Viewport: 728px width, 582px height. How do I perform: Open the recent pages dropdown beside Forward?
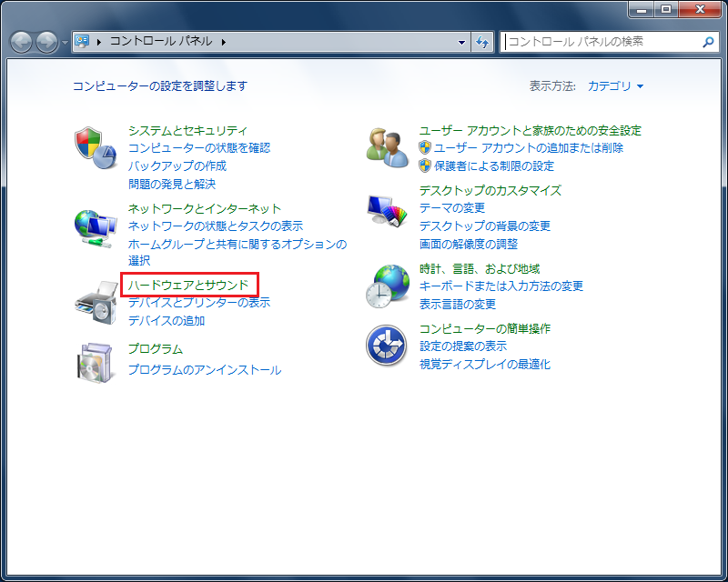tap(65, 43)
